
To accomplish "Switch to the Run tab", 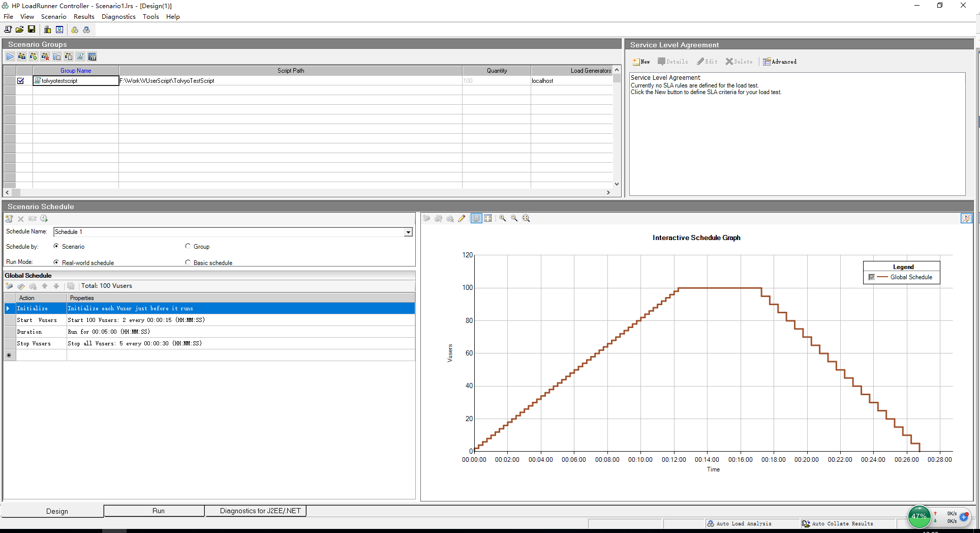I will pos(155,511).
